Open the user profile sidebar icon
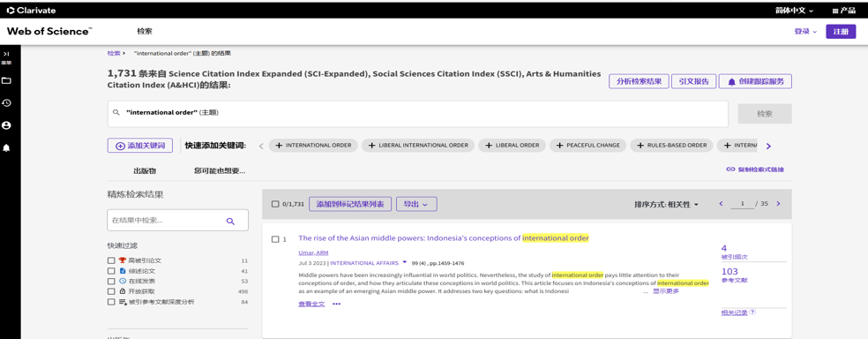This screenshot has width=868, height=339. coord(7,125)
